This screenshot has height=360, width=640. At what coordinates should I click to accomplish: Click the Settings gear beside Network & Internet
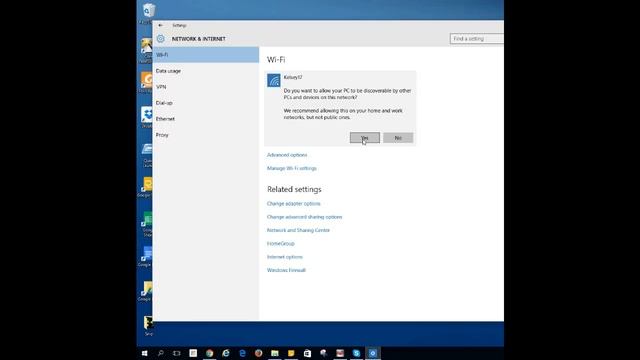(x=161, y=39)
